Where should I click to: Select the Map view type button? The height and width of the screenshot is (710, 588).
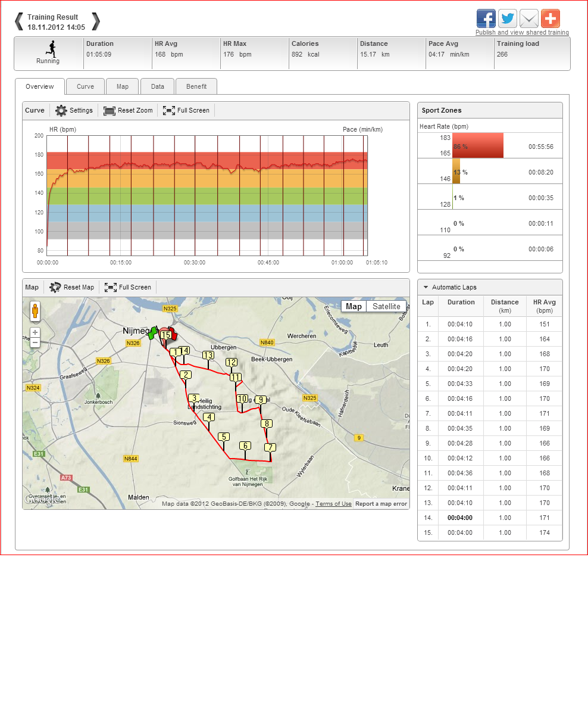(x=354, y=306)
